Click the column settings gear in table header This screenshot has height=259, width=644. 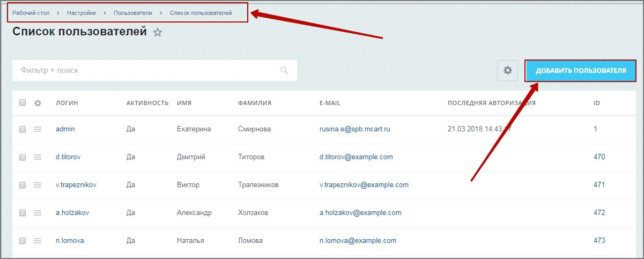pyautogui.click(x=38, y=103)
